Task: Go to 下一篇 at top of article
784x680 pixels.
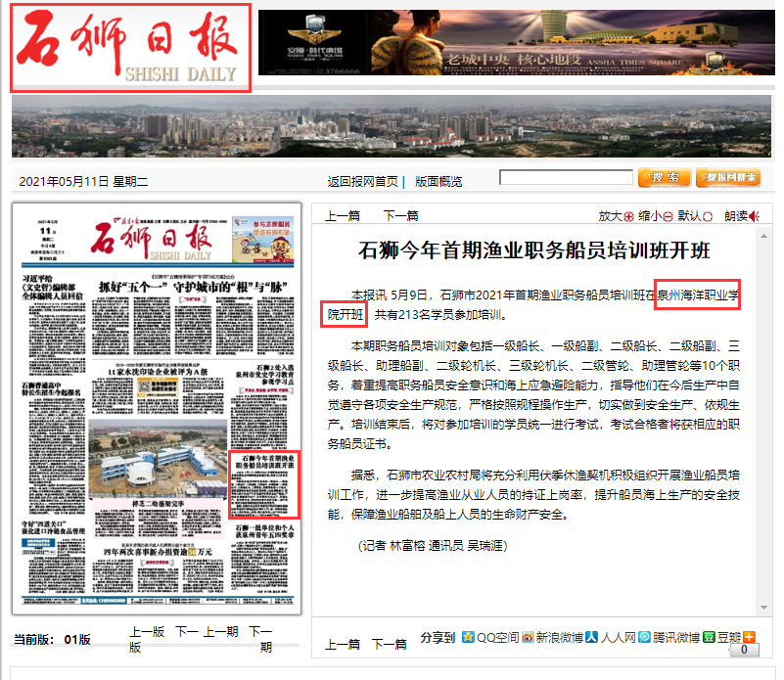Action: click(x=400, y=216)
